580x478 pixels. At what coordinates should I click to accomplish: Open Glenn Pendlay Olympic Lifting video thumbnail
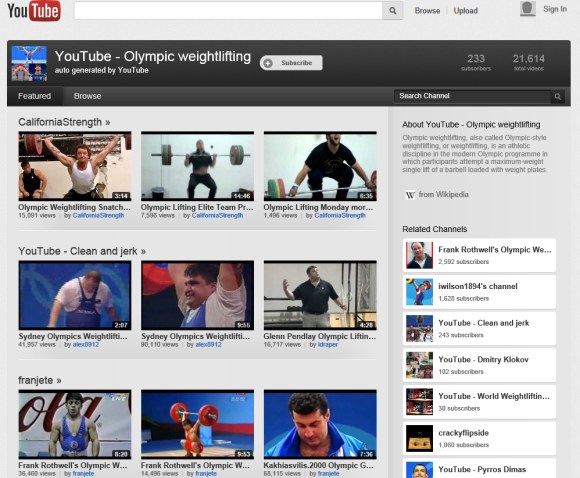320,295
